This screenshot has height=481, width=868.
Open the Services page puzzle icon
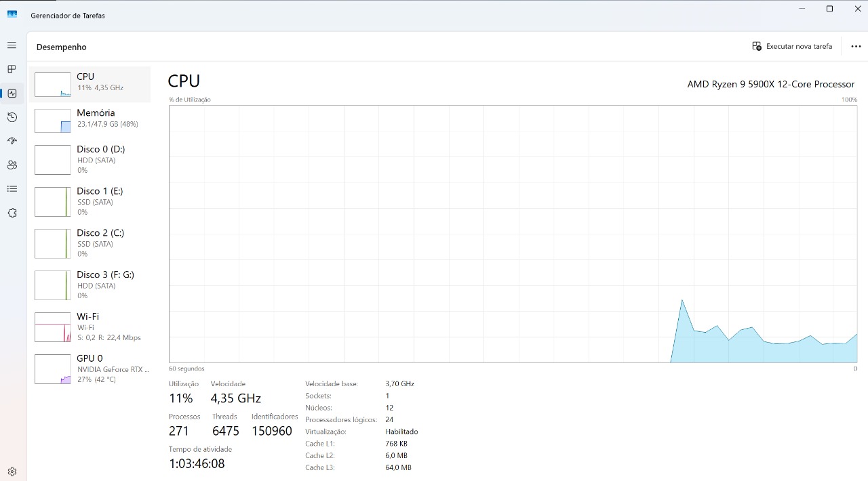(12, 213)
